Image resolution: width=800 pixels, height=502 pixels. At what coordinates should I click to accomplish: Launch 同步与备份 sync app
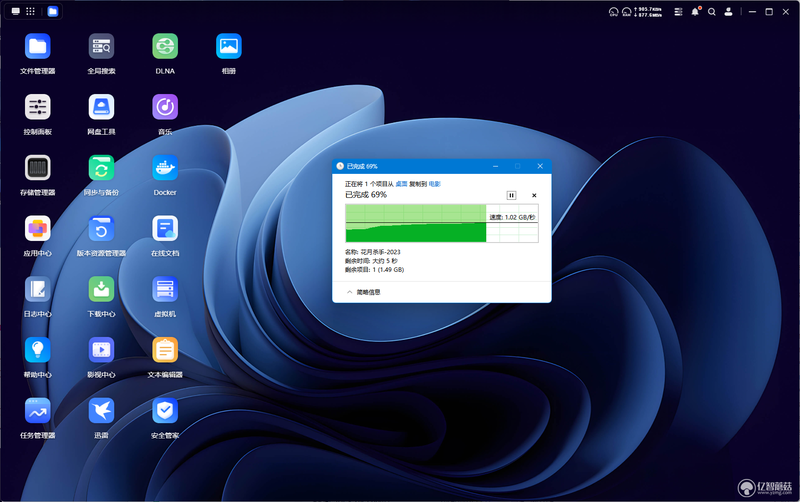[x=102, y=168]
